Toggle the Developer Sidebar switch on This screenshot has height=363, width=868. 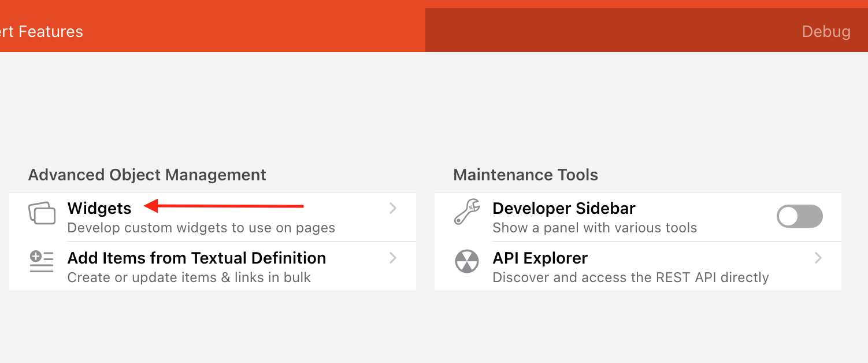coord(799,216)
